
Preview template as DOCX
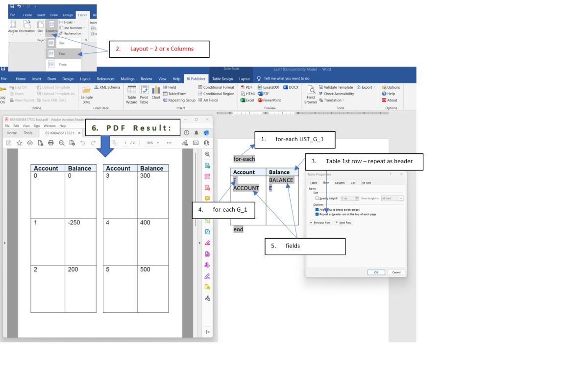coord(291,87)
